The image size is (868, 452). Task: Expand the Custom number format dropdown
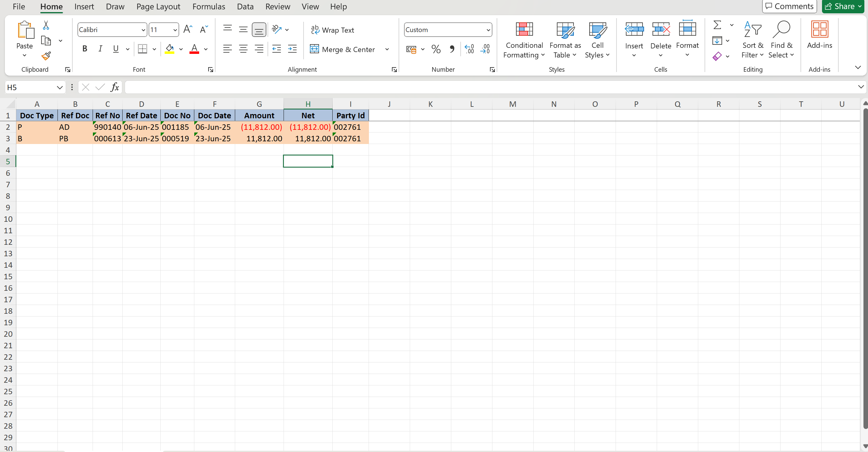pos(488,30)
